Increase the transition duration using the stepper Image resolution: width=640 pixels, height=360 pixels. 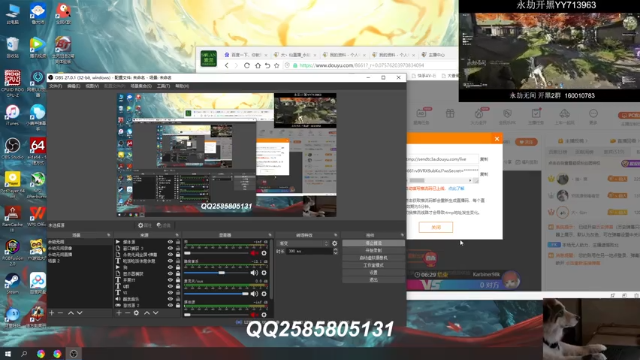pyautogui.click(x=336, y=250)
